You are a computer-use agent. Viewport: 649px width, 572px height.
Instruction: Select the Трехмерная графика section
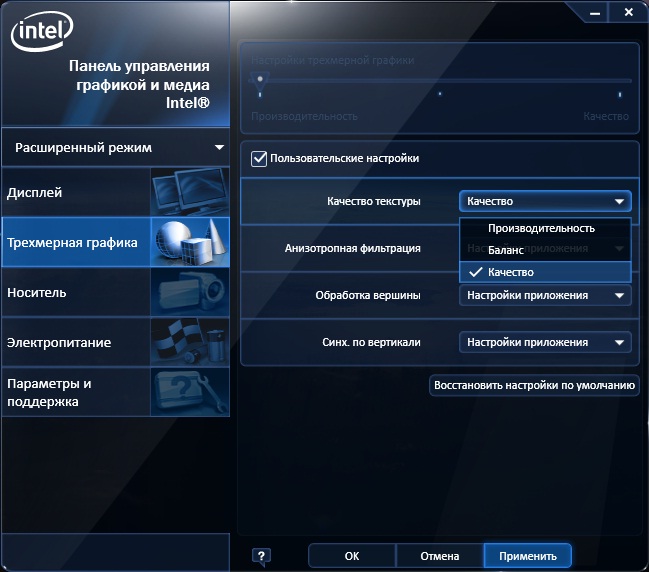point(115,242)
